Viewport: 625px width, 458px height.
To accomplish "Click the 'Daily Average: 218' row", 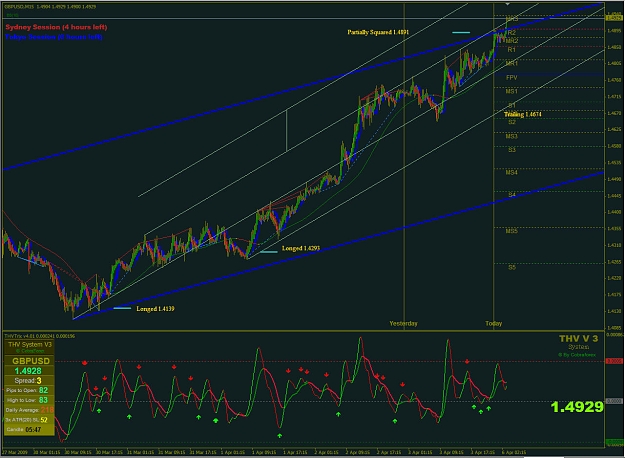I will [29, 410].
